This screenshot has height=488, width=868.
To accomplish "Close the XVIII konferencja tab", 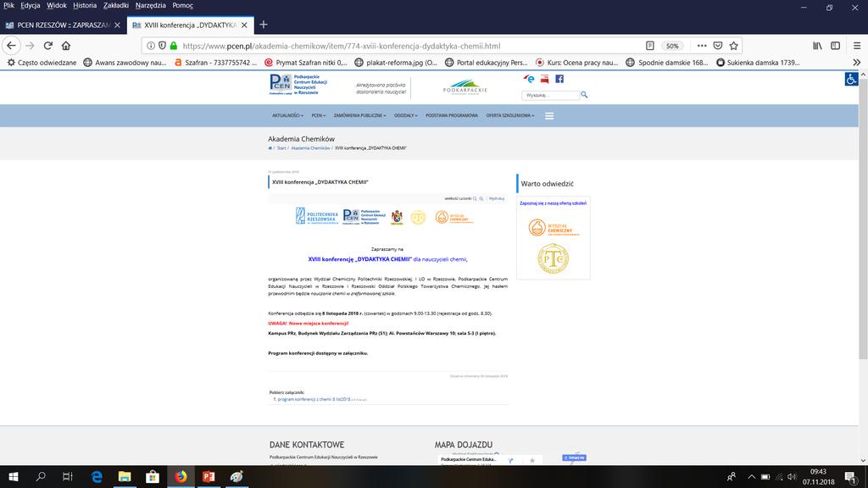I will click(x=244, y=25).
